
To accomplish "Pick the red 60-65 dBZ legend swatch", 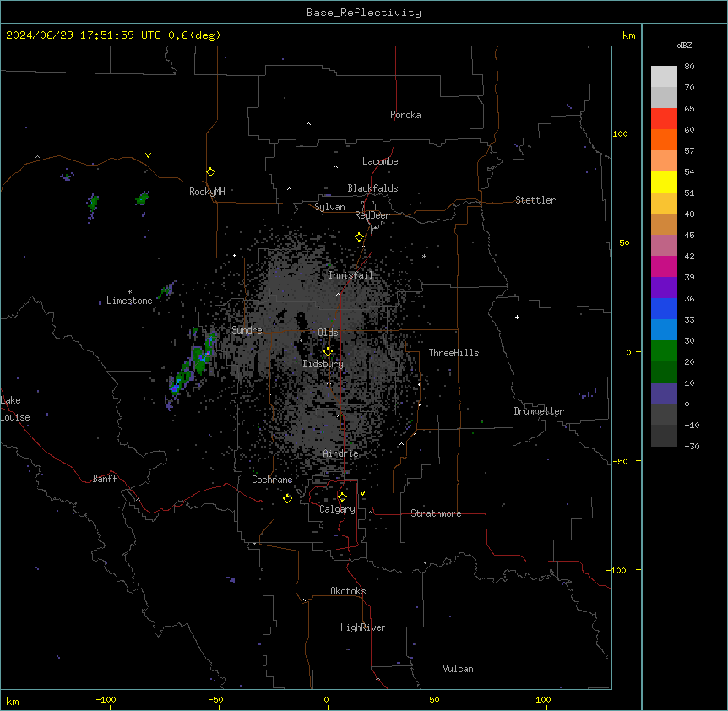I will (x=664, y=119).
